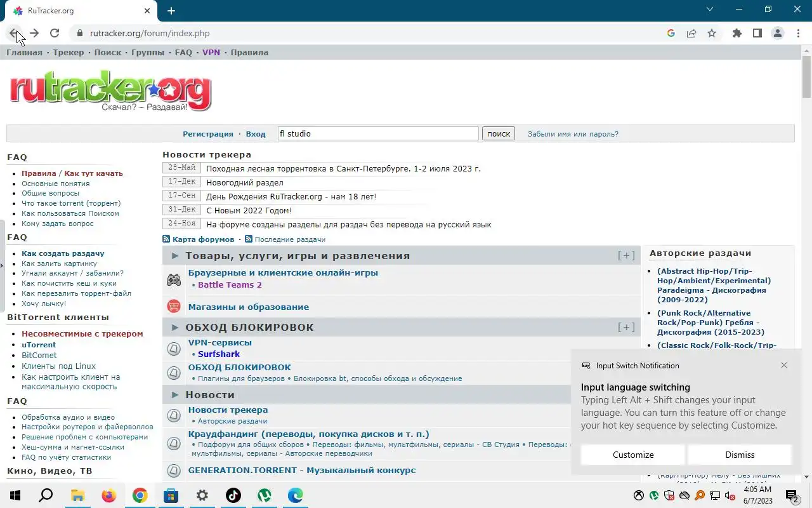This screenshot has height=508, width=812.
Task: Open the Chrome three-dot menu
Action: coord(797,33)
